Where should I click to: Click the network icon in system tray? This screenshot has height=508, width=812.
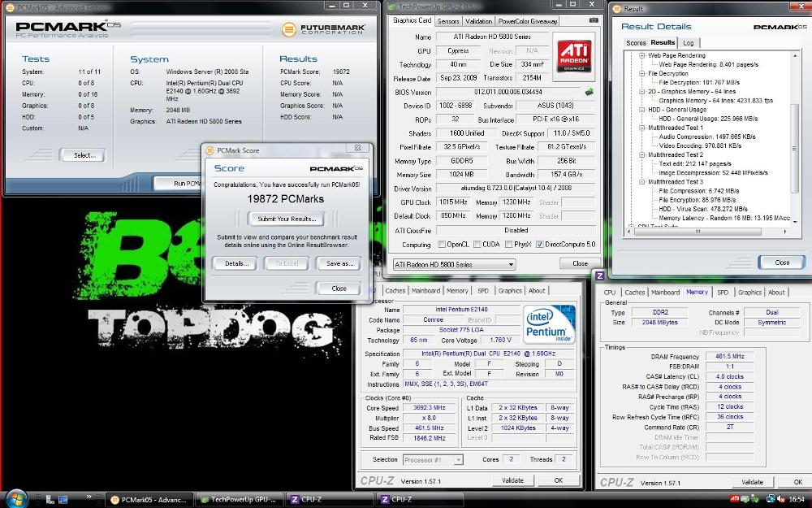pos(770,499)
